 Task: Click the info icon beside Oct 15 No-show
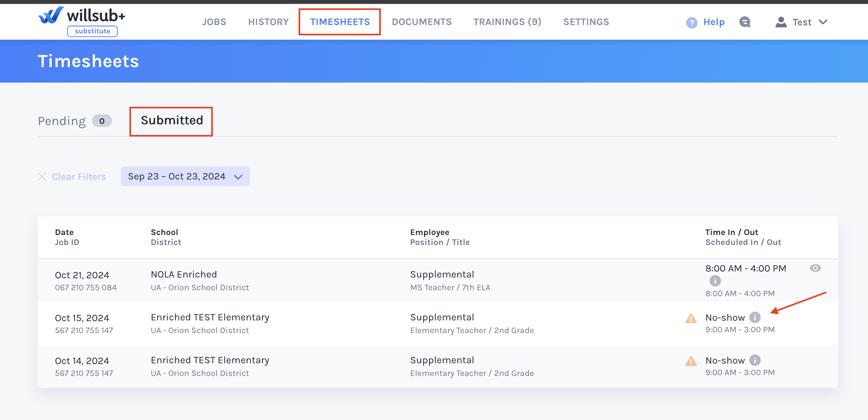coord(755,317)
